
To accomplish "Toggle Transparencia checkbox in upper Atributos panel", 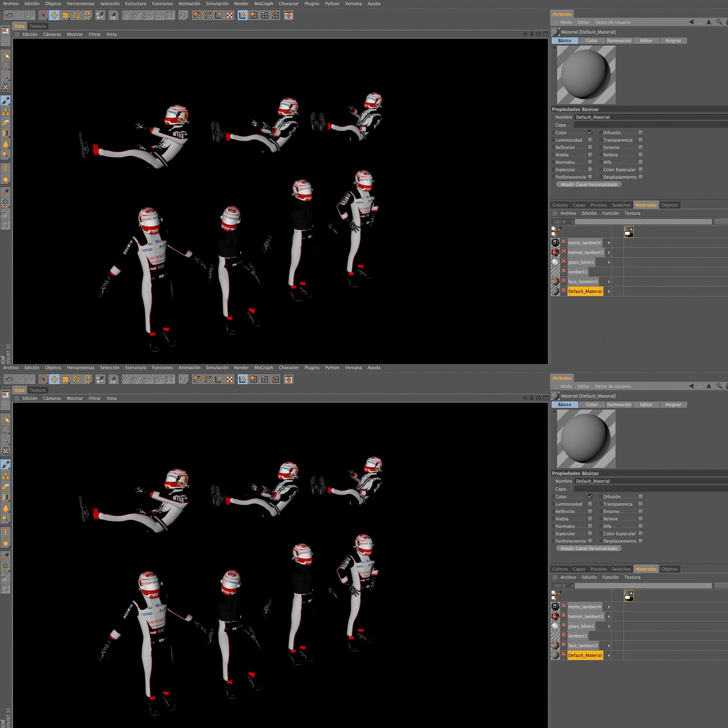I will click(641, 140).
